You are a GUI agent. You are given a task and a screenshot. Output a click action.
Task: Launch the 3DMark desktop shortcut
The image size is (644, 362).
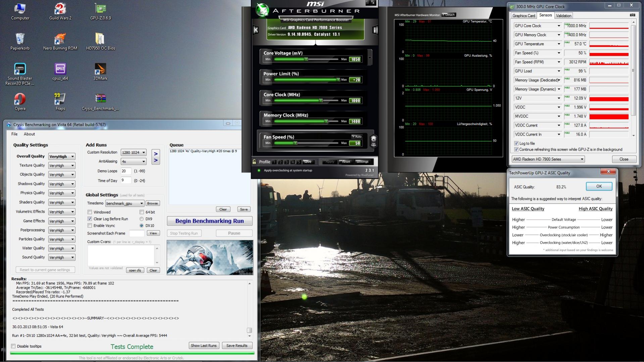click(x=101, y=71)
